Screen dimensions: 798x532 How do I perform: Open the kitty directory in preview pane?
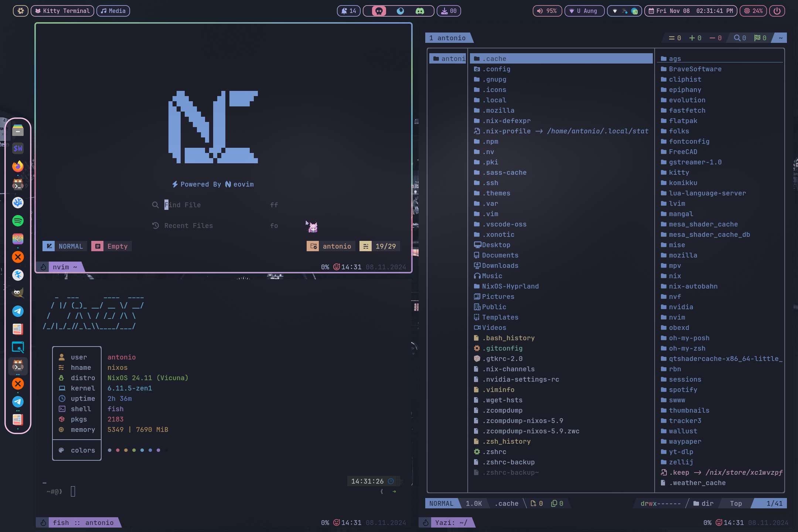(x=679, y=173)
